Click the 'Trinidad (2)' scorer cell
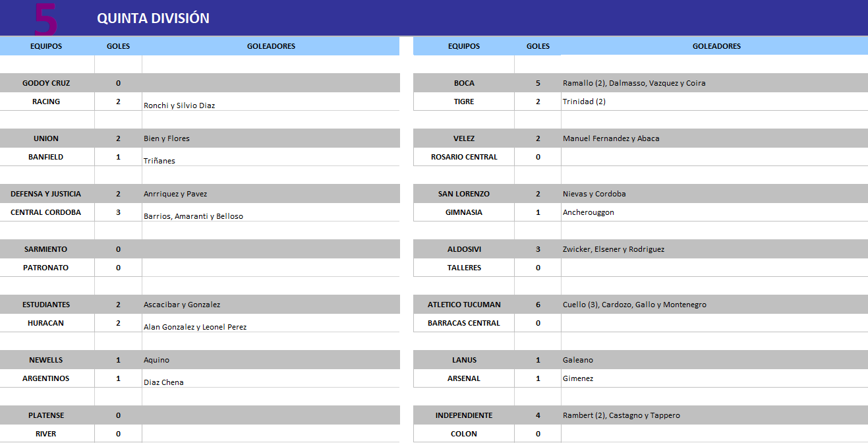 pyautogui.click(x=714, y=102)
